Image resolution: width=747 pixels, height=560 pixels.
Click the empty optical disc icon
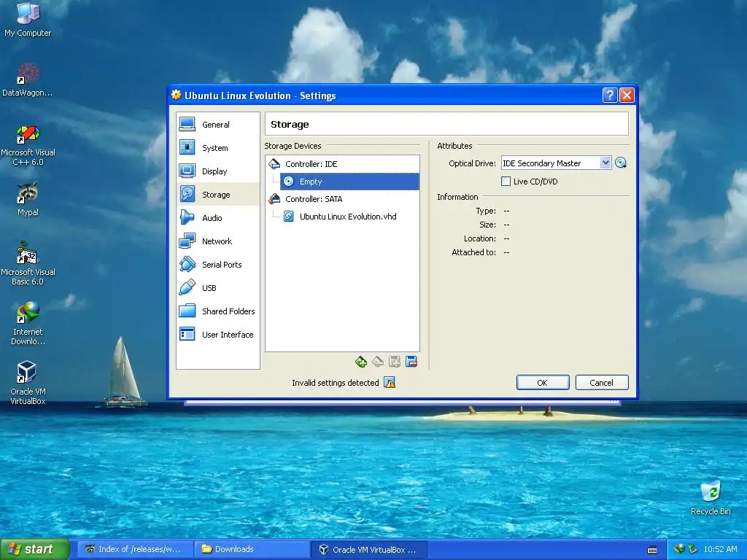tap(289, 182)
